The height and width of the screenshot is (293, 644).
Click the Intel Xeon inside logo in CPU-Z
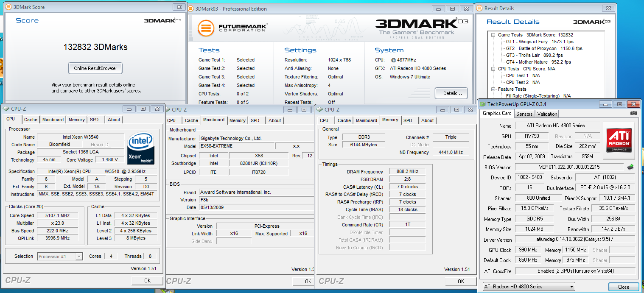140,149
